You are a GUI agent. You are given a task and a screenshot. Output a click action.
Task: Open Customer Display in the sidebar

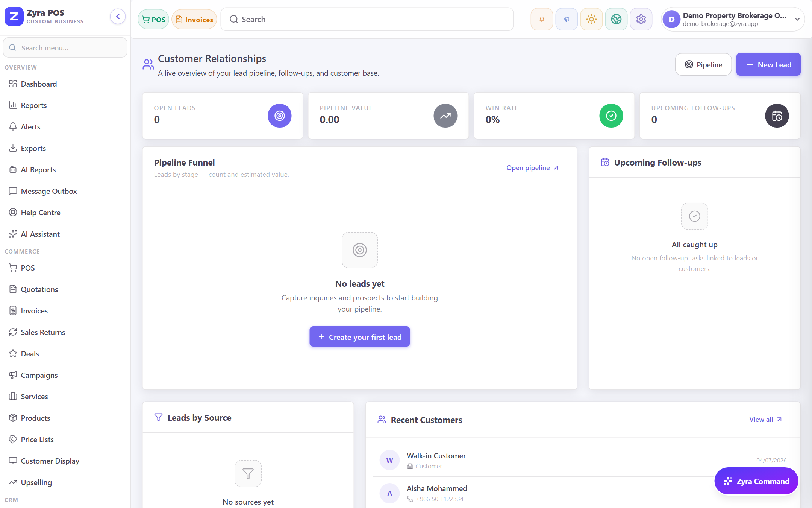point(65,461)
